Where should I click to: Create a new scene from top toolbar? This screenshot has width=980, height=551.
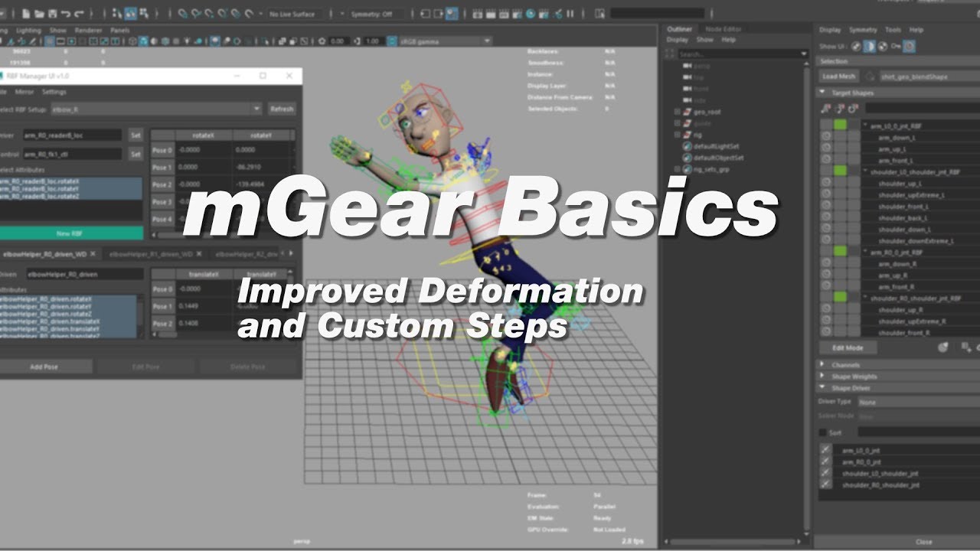[26, 14]
